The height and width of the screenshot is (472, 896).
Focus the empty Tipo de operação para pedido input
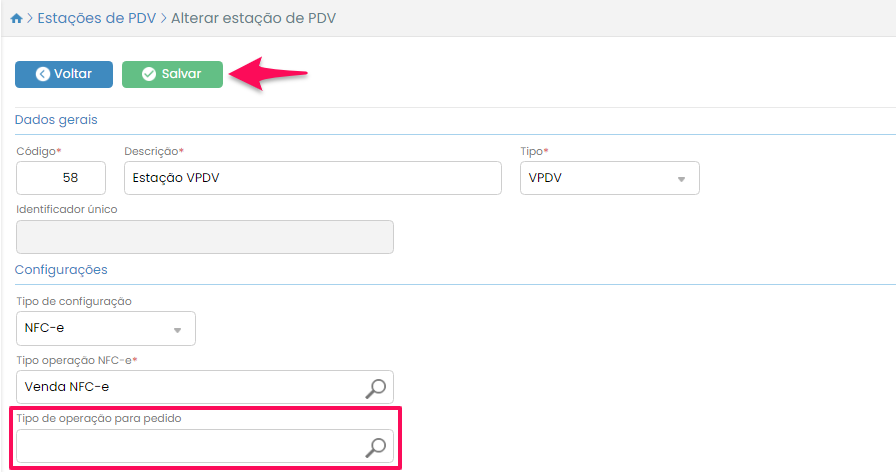pyautogui.click(x=190, y=447)
